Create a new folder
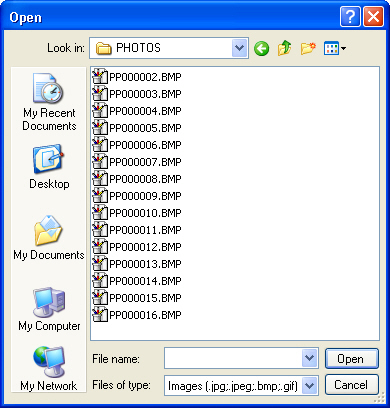Screen dimensions: 390x408 [x=308, y=49]
